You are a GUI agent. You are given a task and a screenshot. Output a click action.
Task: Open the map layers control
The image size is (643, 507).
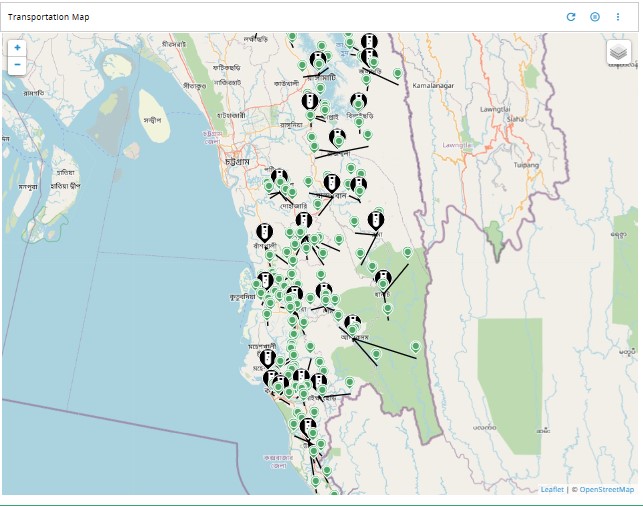point(618,51)
